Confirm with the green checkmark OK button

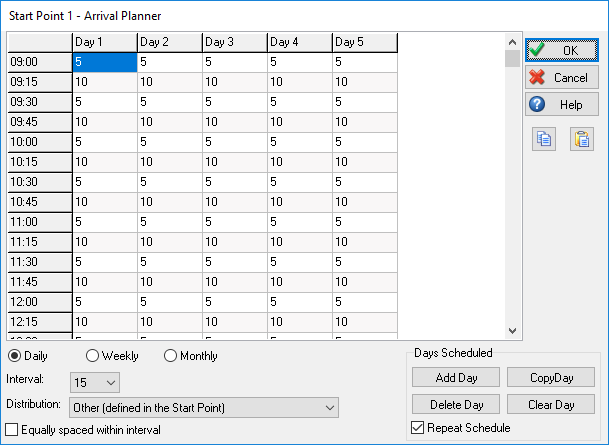coord(562,50)
